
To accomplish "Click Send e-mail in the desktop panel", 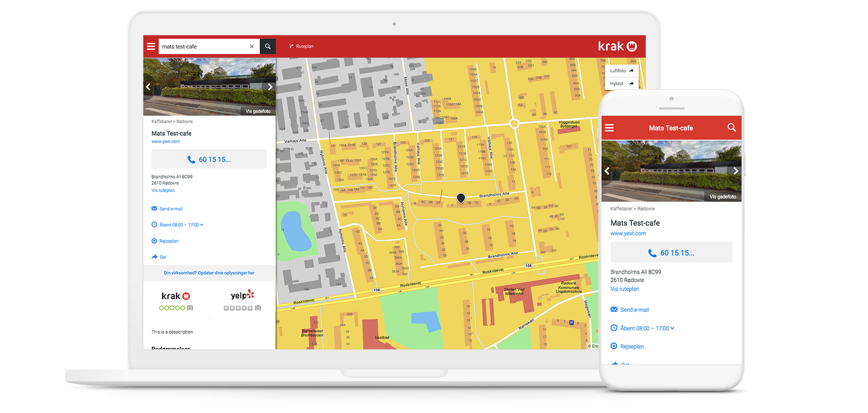I will point(171,209).
